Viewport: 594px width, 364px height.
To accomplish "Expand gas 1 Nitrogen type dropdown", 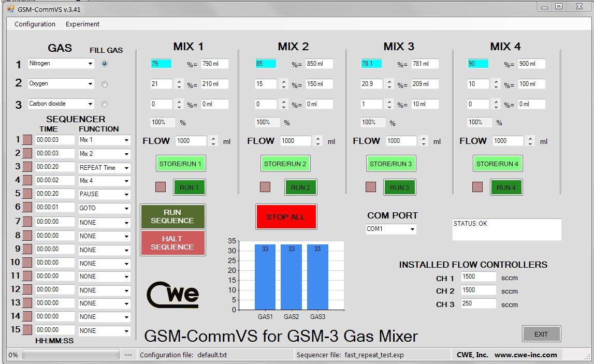I will [90, 64].
